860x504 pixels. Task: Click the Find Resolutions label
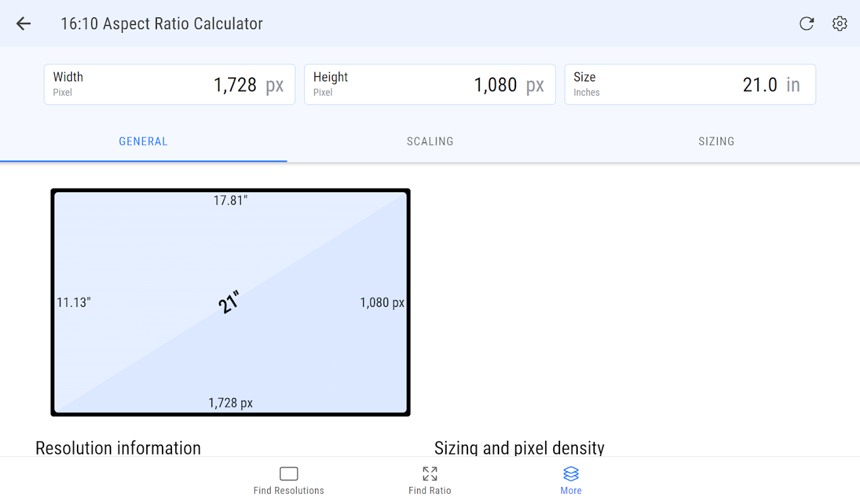point(289,491)
